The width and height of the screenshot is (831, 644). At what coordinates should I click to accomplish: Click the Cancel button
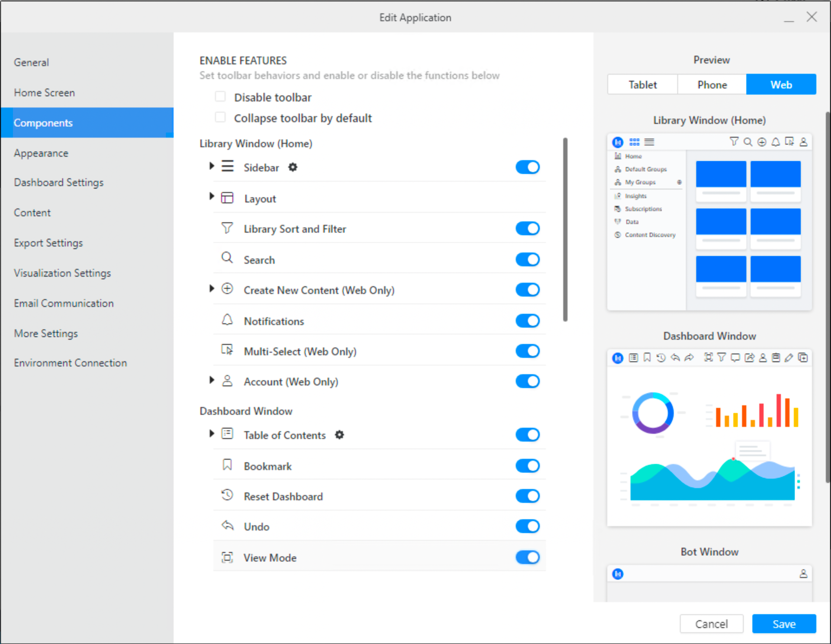[x=711, y=624]
